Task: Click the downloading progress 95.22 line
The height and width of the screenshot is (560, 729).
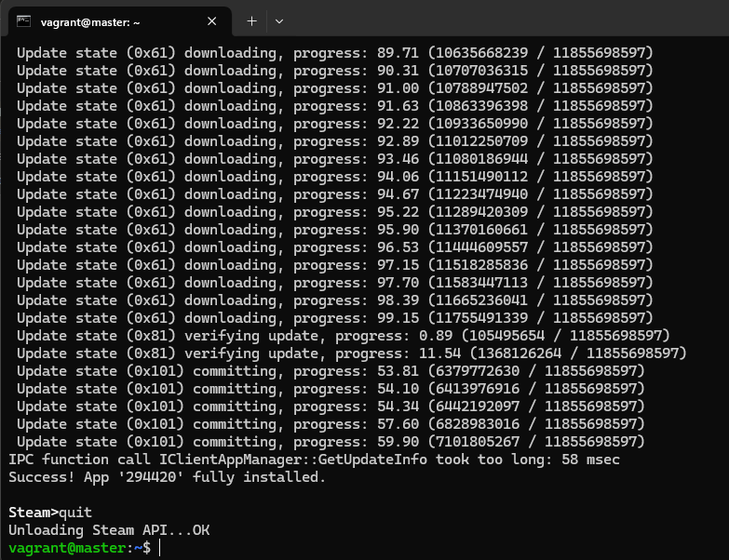Action: 335,212
